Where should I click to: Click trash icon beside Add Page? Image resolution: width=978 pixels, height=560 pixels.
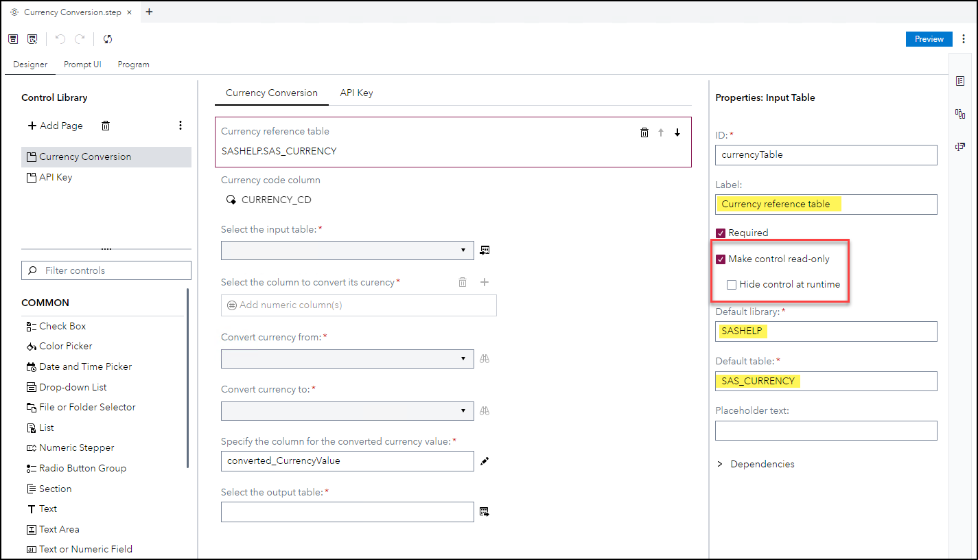pyautogui.click(x=106, y=126)
